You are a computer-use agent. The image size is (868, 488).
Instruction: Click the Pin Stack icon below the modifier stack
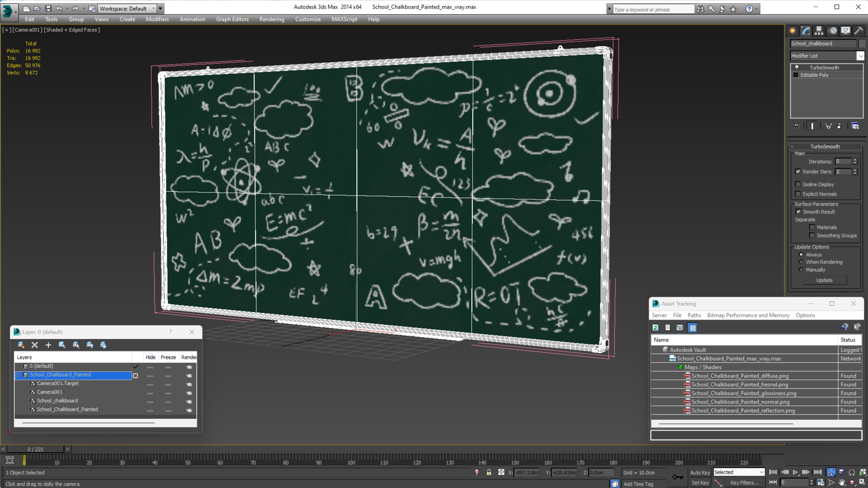[796, 126]
